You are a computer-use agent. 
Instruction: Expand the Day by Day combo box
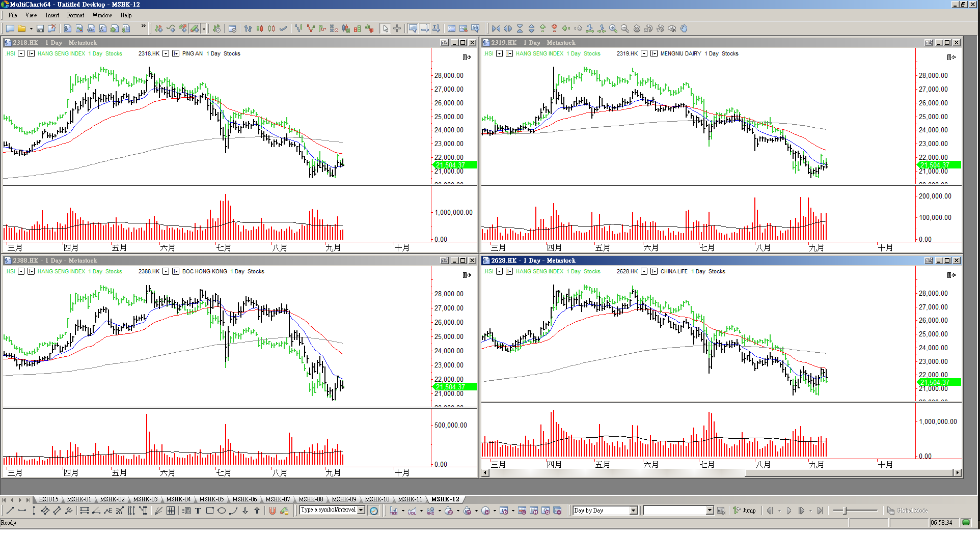click(633, 511)
